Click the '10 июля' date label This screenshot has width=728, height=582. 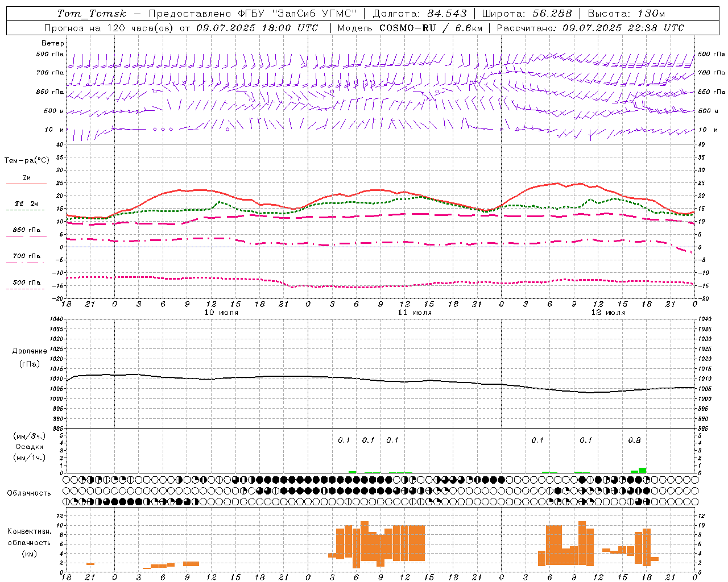[221, 313]
